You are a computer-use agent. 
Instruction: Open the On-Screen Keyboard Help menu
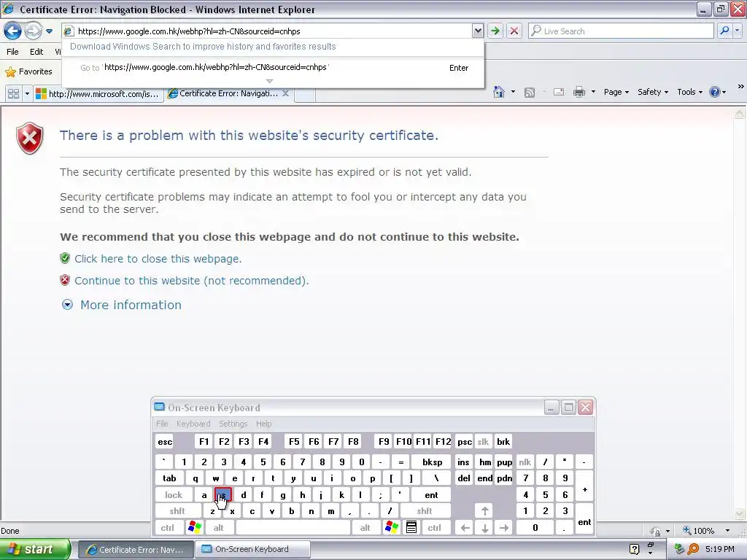(x=263, y=424)
